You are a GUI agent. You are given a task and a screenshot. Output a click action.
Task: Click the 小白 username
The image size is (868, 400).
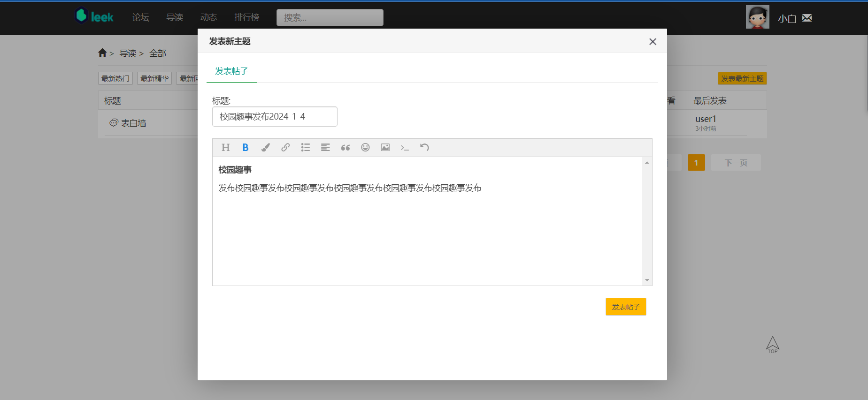coord(787,19)
